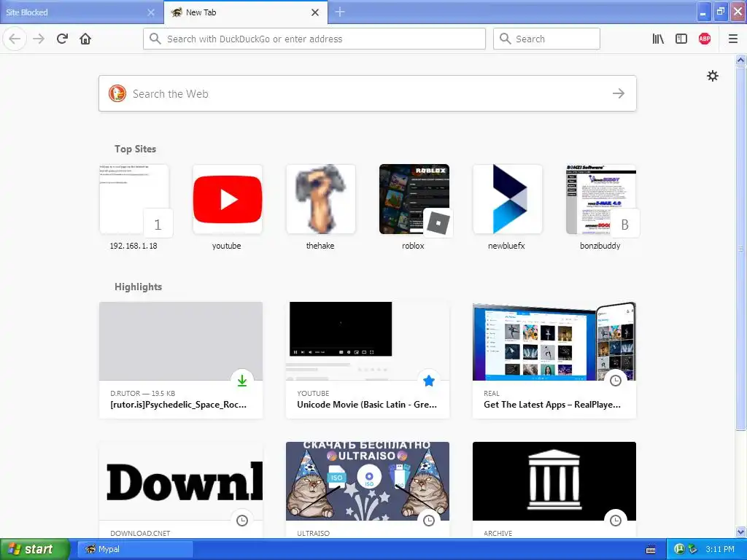The height and width of the screenshot is (560, 747).
Task: Open the home page
Action: click(85, 39)
